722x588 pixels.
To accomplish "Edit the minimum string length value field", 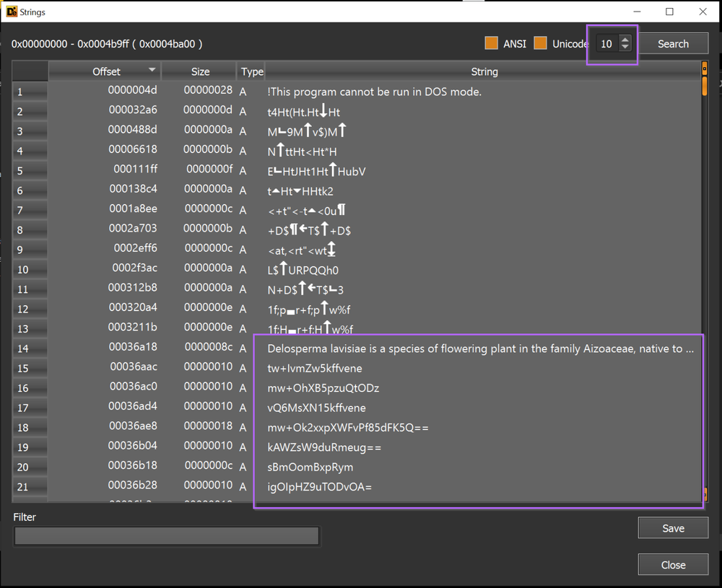I will coord(606,44).
